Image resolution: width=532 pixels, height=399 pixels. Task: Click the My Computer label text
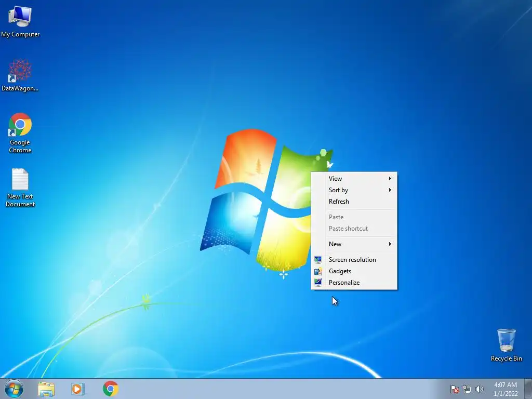(x=20, y=34)
